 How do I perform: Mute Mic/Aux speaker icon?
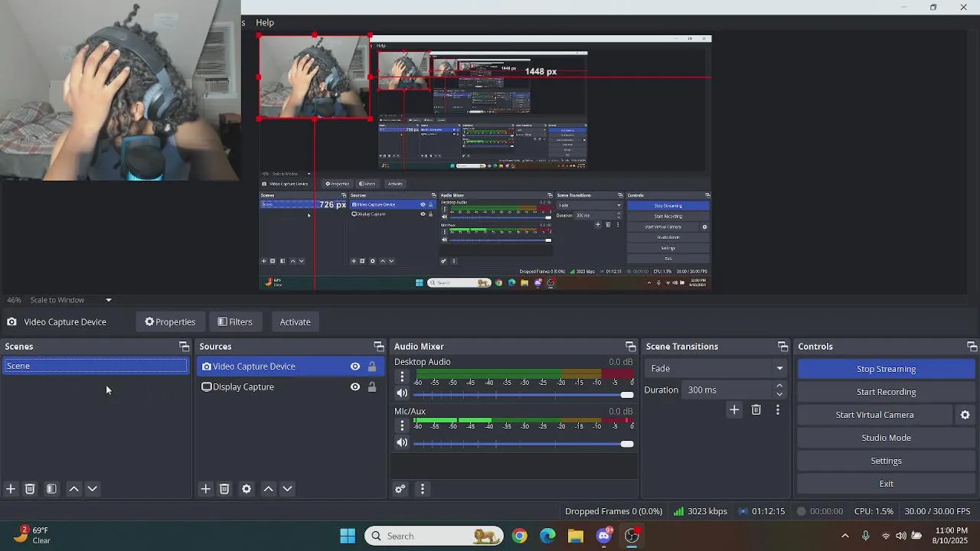click(x=402, y=442)
